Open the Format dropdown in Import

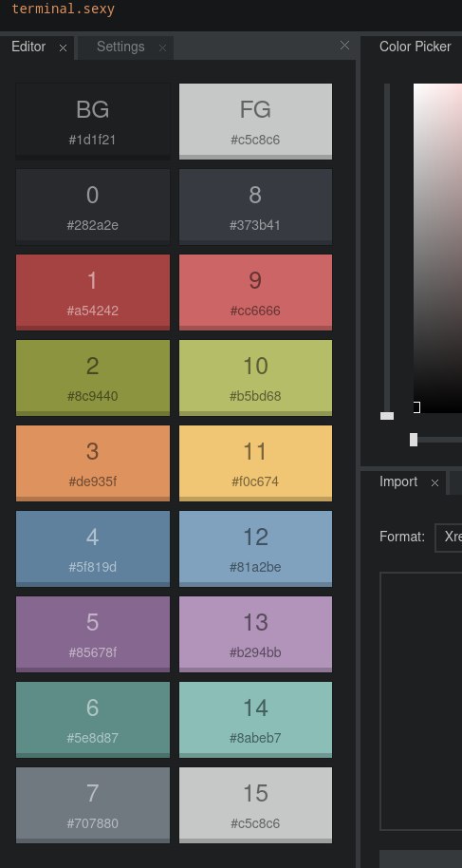pos(448,538)
